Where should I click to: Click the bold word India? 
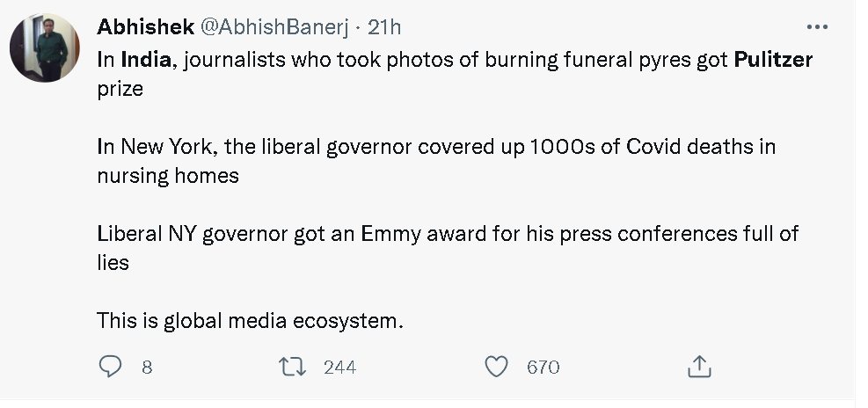(x=146, y=61)
